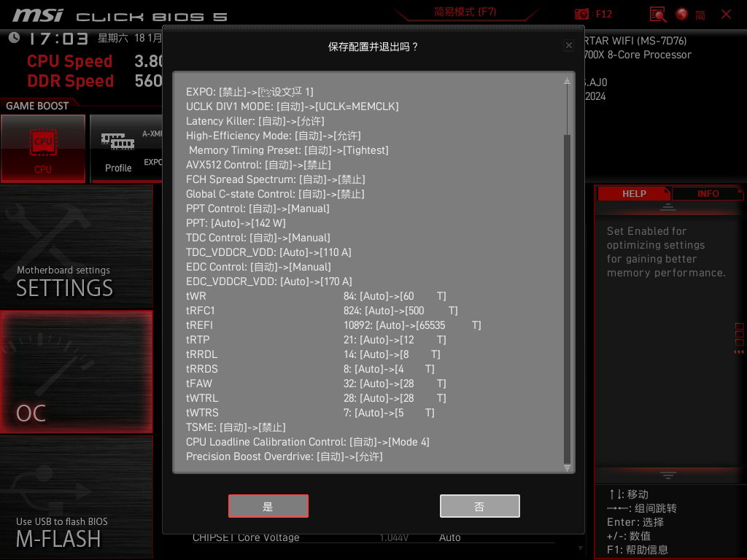This screenshot has height=560, width=747.
Task: Click the 'TDC Control' Manual line
Action: coord(258,238)
